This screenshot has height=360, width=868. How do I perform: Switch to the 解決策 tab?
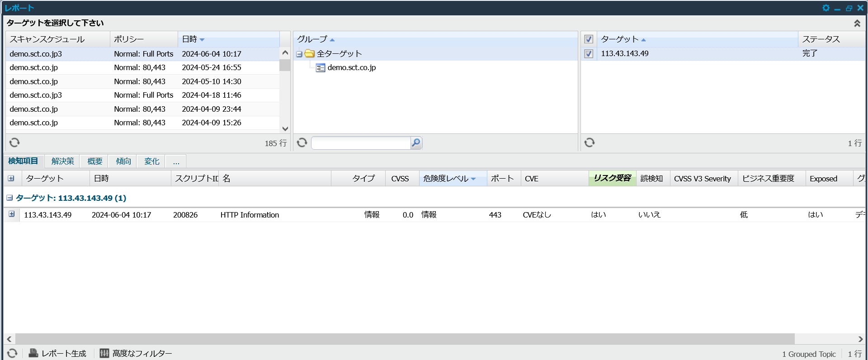click(x=62, y=161)
